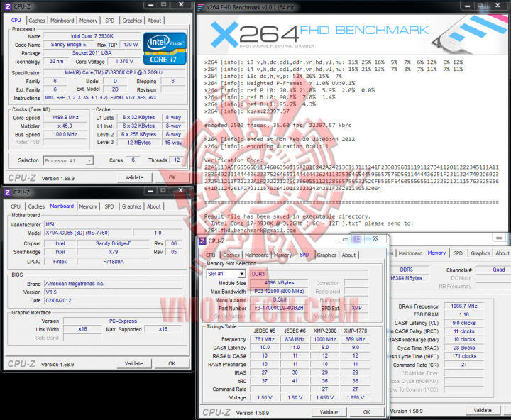511x420 pixels.
Task: Open Graphics tab in top CPU window
Action: pos(132,21)
